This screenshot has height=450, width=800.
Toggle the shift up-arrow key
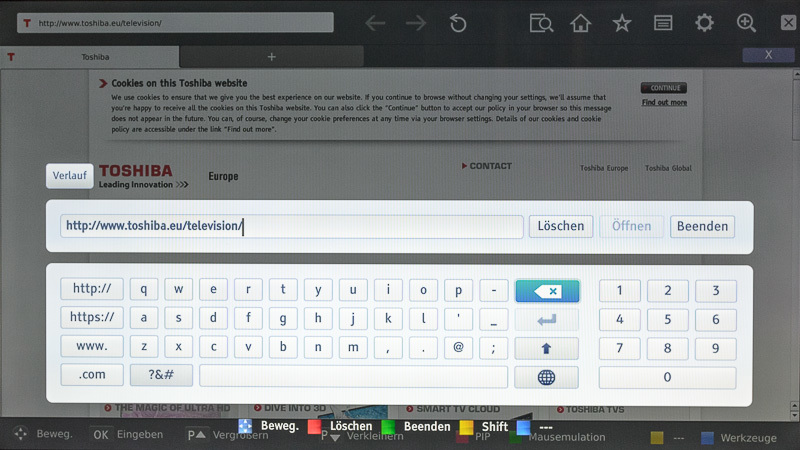(x=546, y=348)
